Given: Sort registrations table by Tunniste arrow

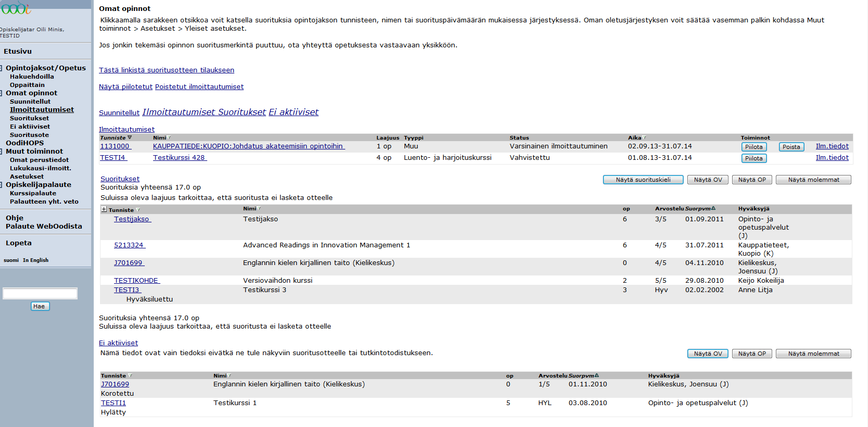Looking at the screenshot, I should point(130,138).
